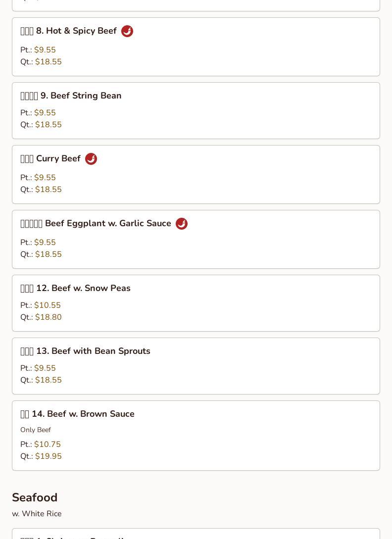Click the spicy chili icon next to Curry Beef
The width and height of the screenshot is (392, 539).
tap(91, 159)
